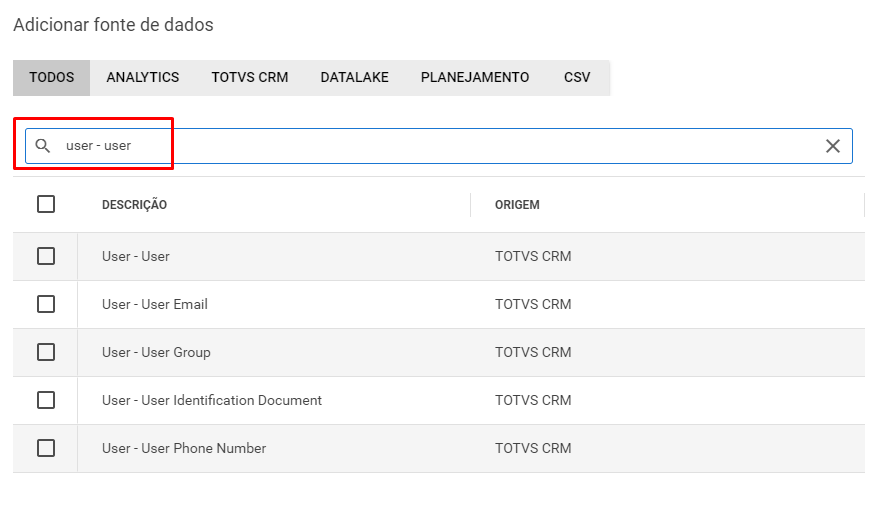Open the PLANEJAMENTO tab
Viewport: 881px width, 517px height.
coord(475,78)
